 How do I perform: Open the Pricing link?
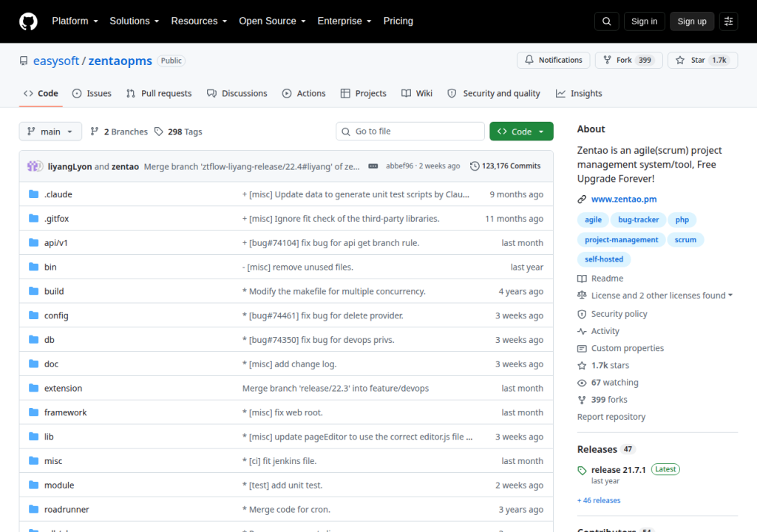398,21
